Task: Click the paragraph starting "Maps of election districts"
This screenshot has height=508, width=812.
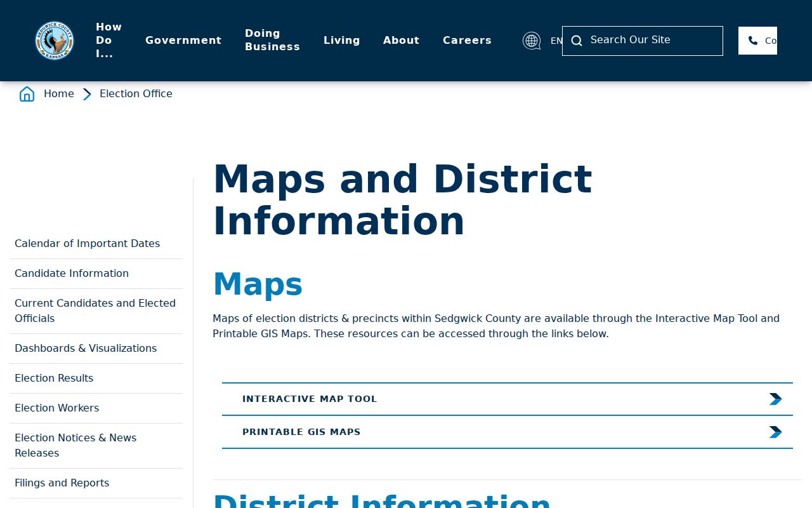Action: pos(496,326)
